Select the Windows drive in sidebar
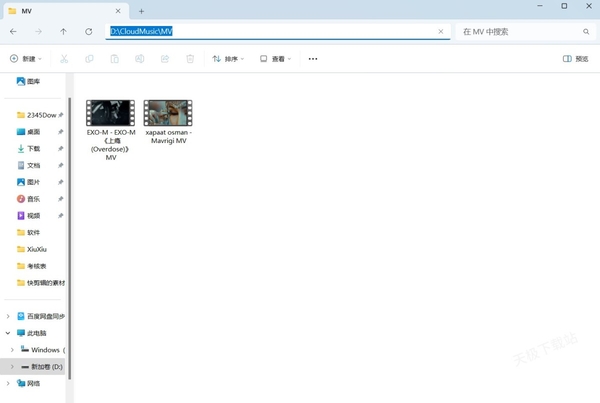The height and width of the screenshot is (403, 600). coord(43,350)
